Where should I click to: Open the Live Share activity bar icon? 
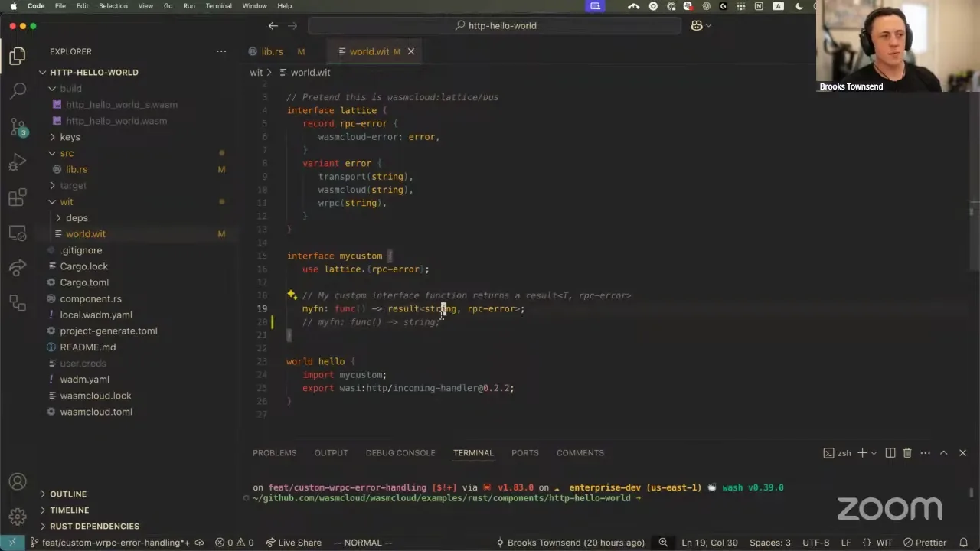tap(18, 268)
